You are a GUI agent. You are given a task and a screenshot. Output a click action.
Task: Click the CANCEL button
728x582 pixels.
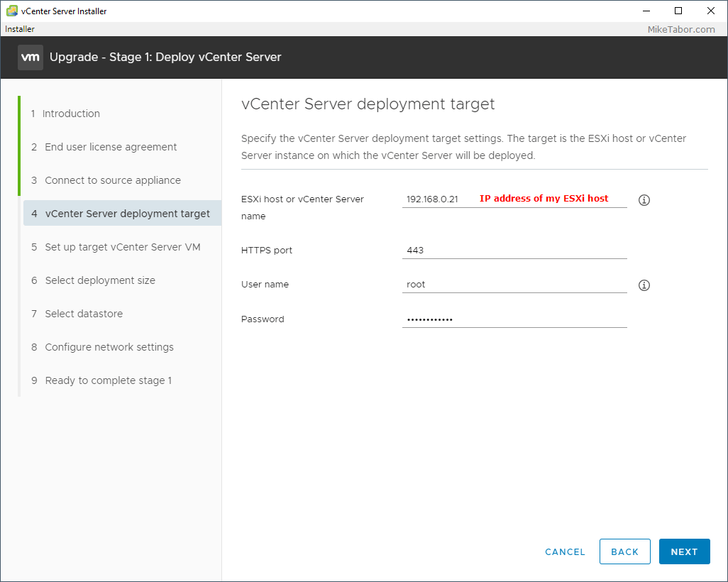point(565,551)
